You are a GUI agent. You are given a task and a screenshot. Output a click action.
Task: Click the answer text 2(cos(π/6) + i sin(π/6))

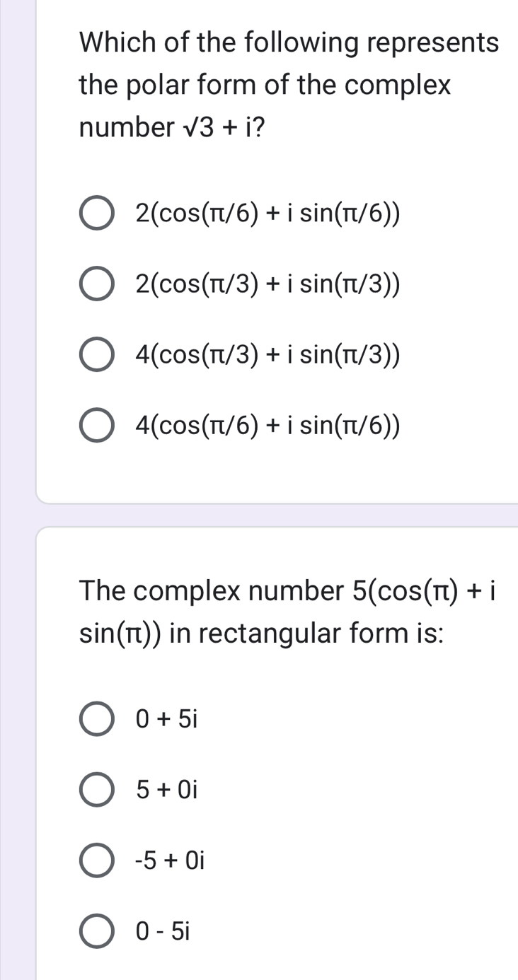[x=268, y=214]
